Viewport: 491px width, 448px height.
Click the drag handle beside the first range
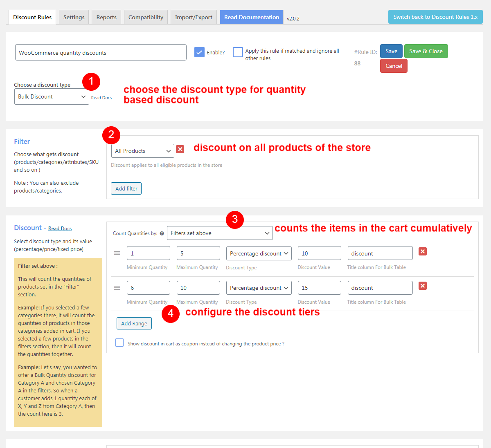(x=117, y=253)
